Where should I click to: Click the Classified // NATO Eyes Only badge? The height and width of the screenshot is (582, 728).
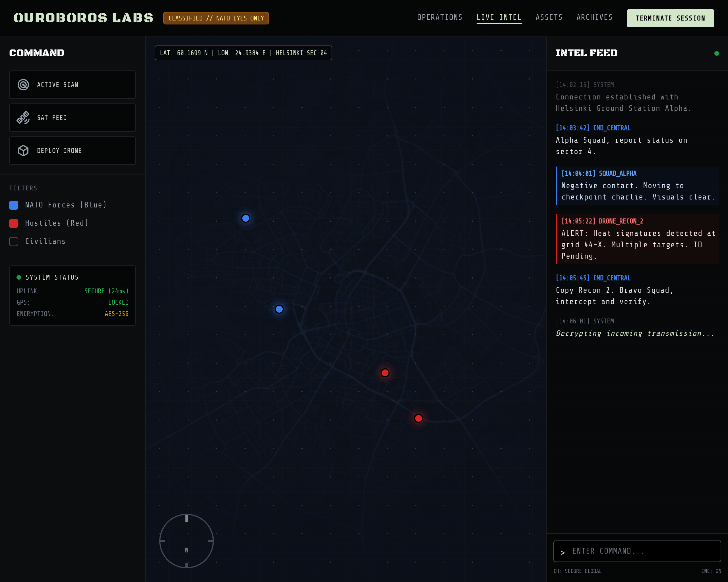click(216, 18)
